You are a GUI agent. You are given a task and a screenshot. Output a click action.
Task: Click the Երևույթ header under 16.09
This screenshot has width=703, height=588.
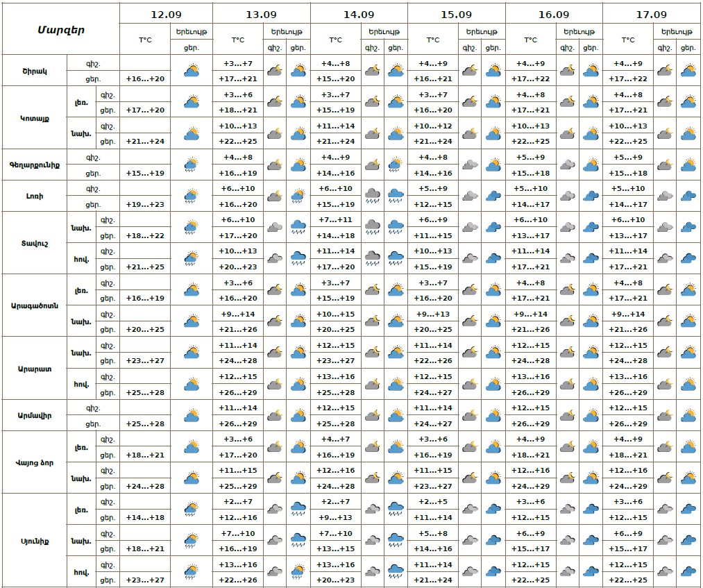(x=579, y=32)
